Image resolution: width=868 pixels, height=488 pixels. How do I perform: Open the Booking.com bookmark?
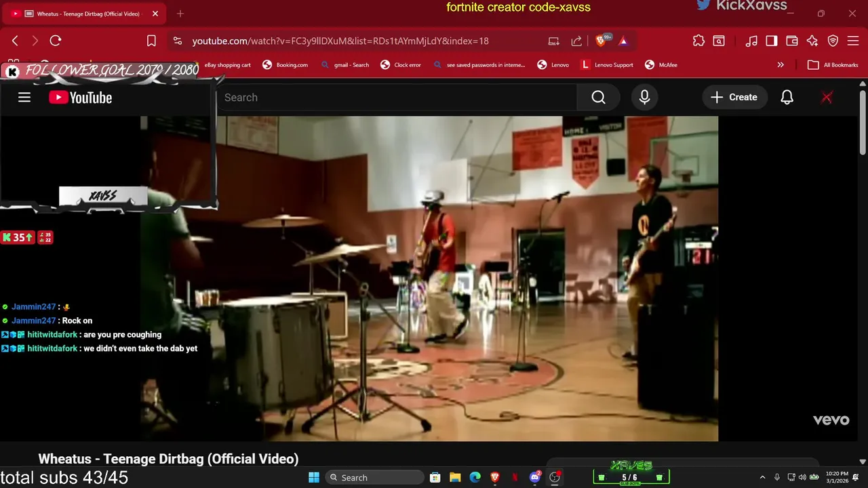[285, 65]
